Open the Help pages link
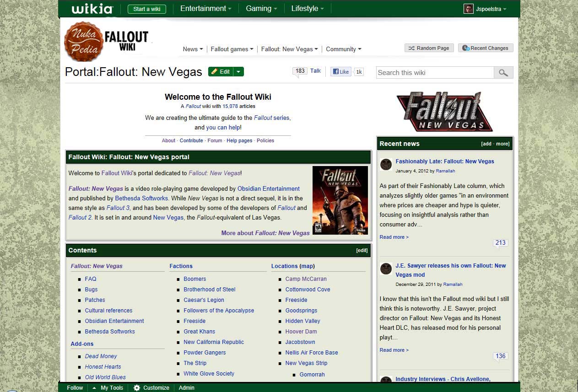The height and width of the screenshot is (392, 578). (x=239, y=140)
